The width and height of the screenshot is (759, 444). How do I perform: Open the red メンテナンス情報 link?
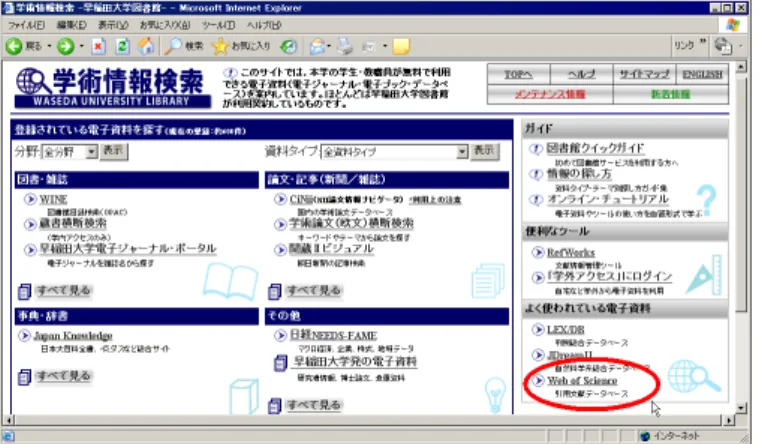550,94
